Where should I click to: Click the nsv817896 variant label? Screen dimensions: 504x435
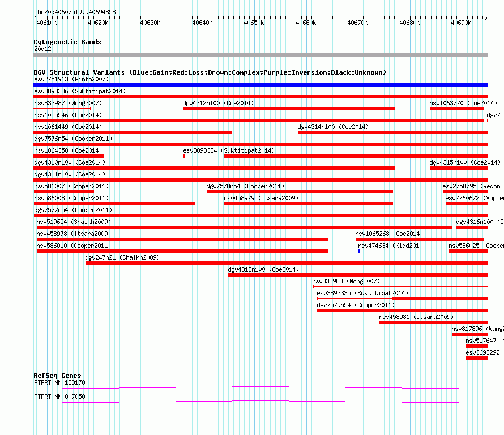(477, 329)
